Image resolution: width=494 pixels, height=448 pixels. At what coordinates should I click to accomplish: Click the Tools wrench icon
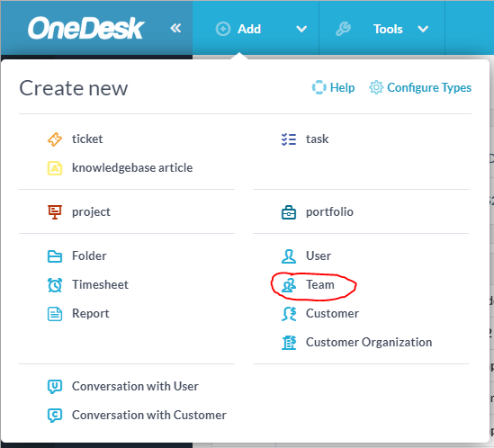point(343,29)
